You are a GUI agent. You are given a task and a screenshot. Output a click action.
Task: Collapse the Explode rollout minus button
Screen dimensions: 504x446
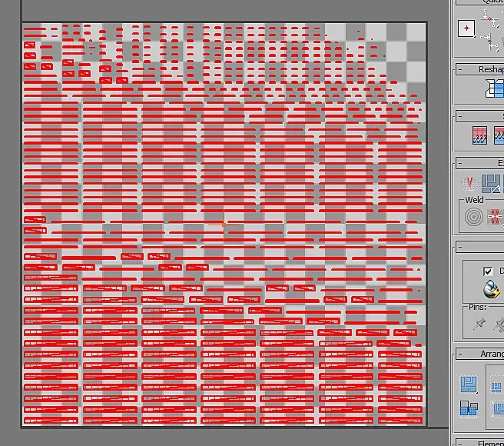tap(460, 163)
